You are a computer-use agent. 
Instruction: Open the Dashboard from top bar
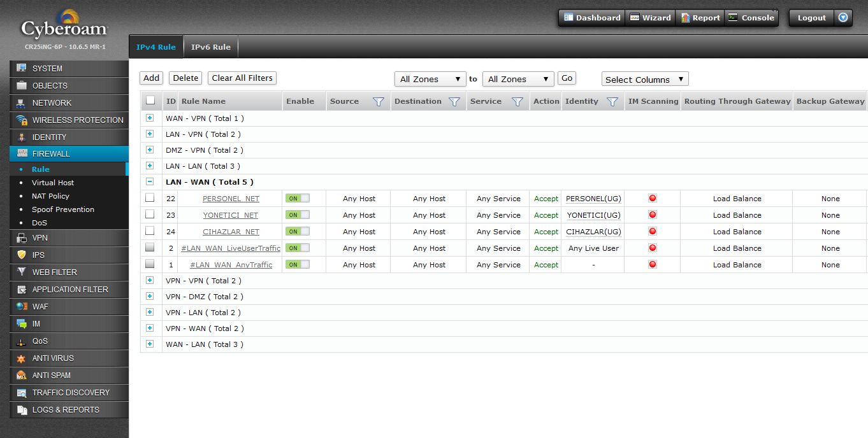point(591,18)
